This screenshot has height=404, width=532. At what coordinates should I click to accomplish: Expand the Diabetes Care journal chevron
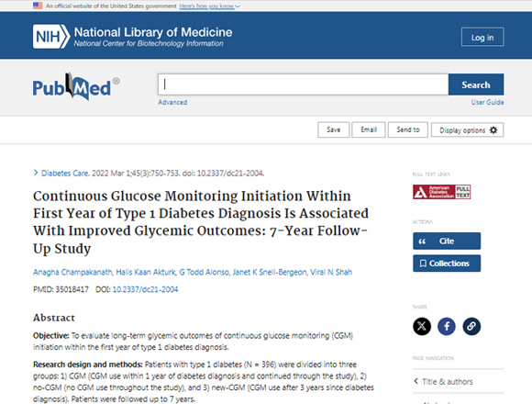tap(36, 173)
